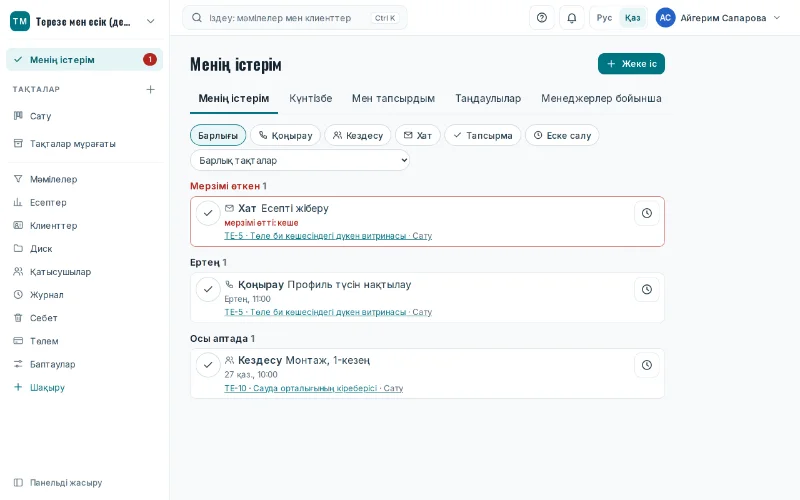Snooze the 'Есепті жіберу' task clock icon
Screen dimensions: 800x500
coord(646,213)
